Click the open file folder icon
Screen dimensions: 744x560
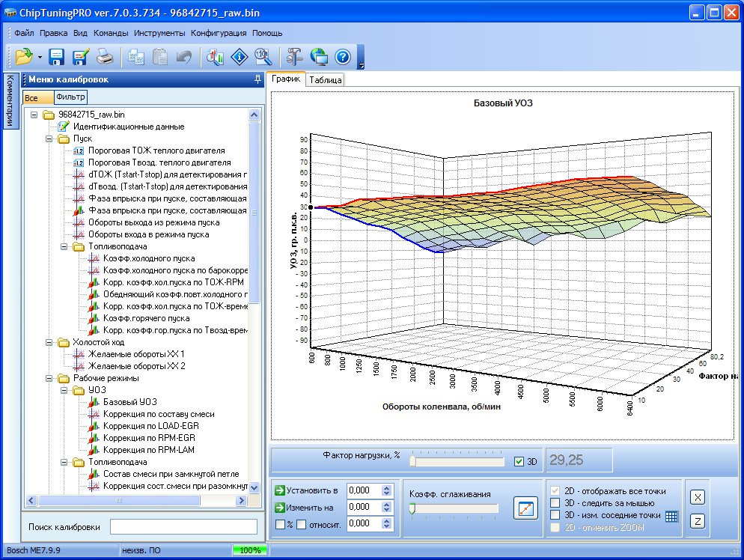click(24, 57)
